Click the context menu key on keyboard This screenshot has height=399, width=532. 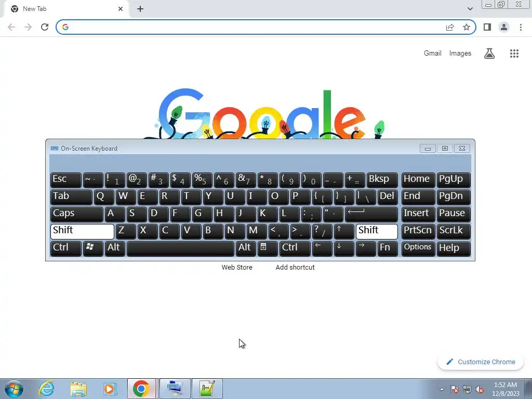click(x=268, y=248)
